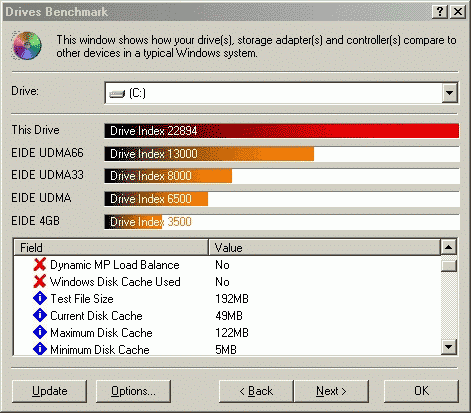Click red X icon for Windows Disk Cache Used
This screenshot has width=471, height=413.
(40, 282)
